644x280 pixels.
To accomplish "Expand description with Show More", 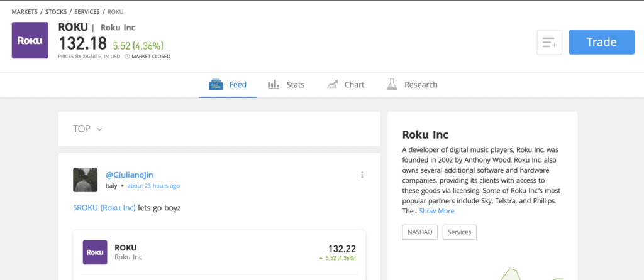I will tap(436, 211).
